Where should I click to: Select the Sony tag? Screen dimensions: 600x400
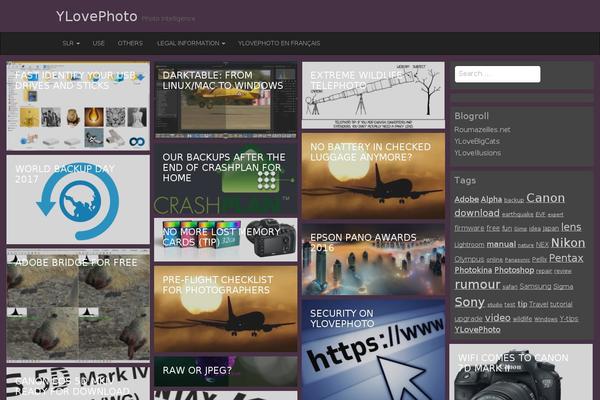tap(470, 302)
